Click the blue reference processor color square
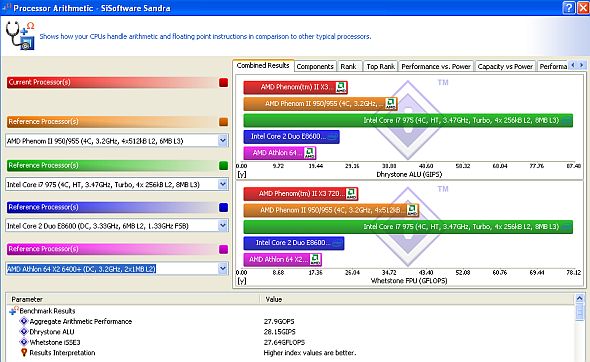Image resolution: width=590 pixels, height=362 pixels. click(224, 207)
